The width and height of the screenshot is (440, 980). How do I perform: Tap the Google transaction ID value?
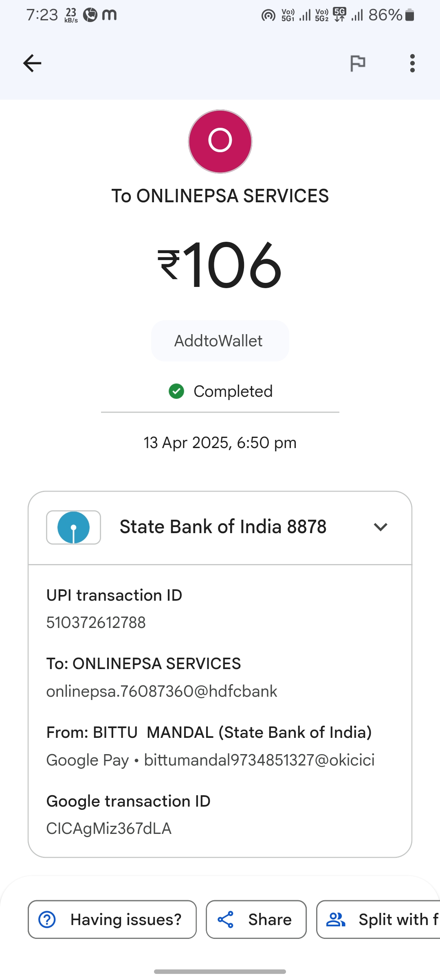point(109,828)
